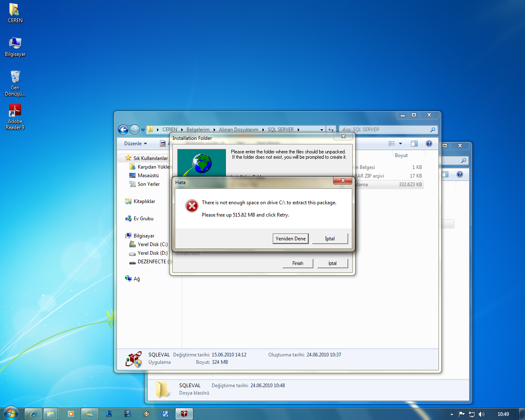Open Windows Media Player from the taskbar
The image size is (525, 420).
(71, 414)
